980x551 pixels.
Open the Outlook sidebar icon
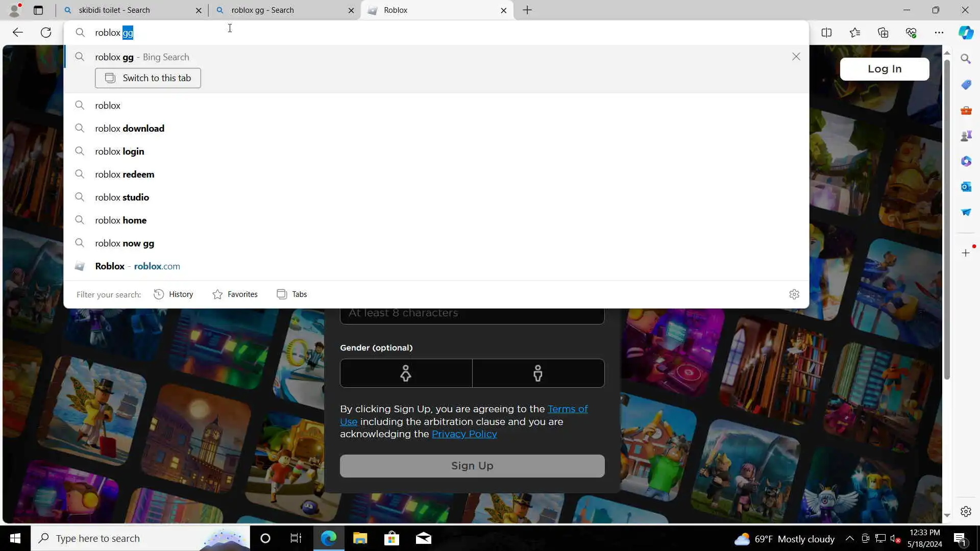tap(966, 187)
